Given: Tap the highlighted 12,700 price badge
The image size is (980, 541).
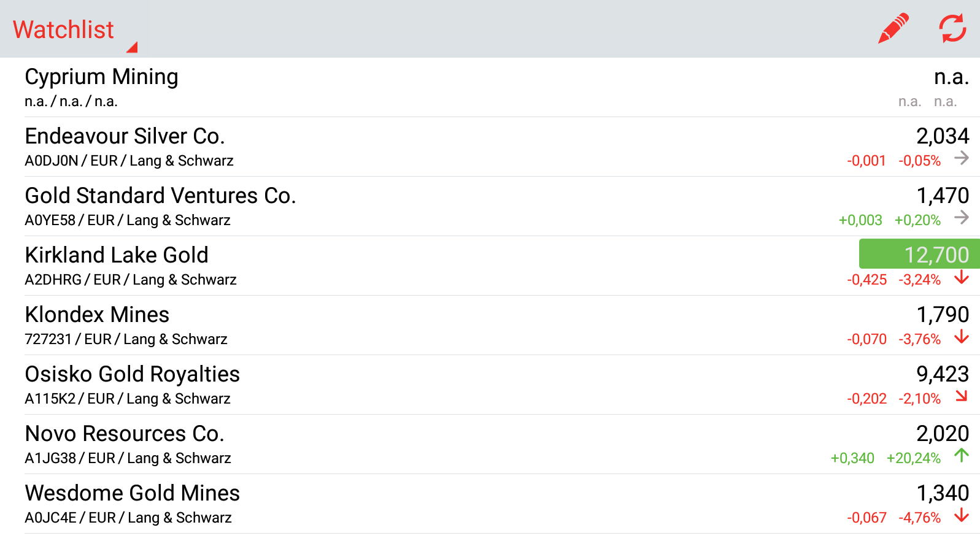Looking at the screenshot, I should tap(919, 254).
